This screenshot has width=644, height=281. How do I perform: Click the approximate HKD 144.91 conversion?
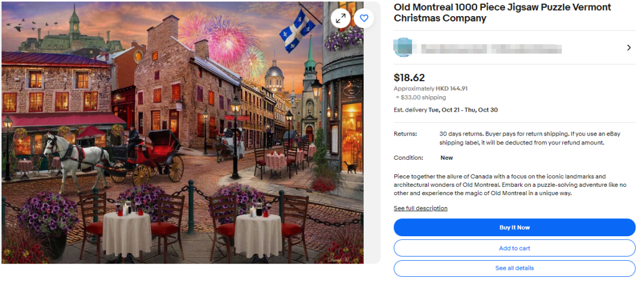coord(431,88)
